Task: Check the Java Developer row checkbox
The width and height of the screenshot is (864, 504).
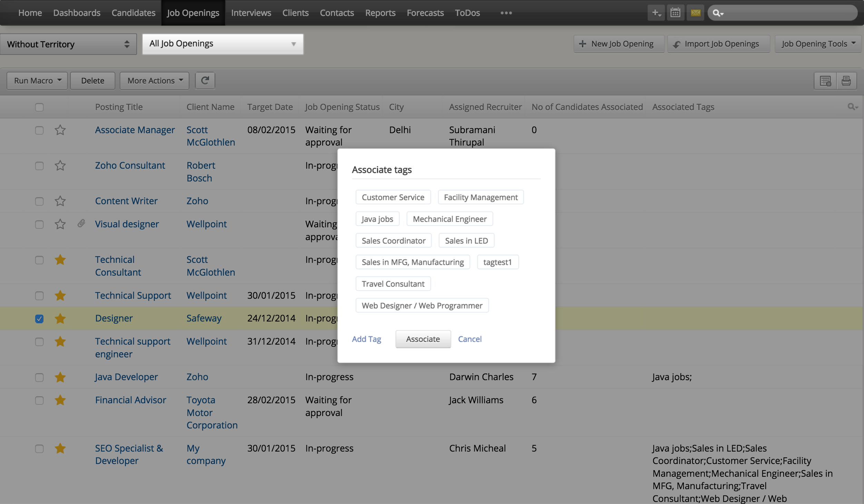Action: 39,377
